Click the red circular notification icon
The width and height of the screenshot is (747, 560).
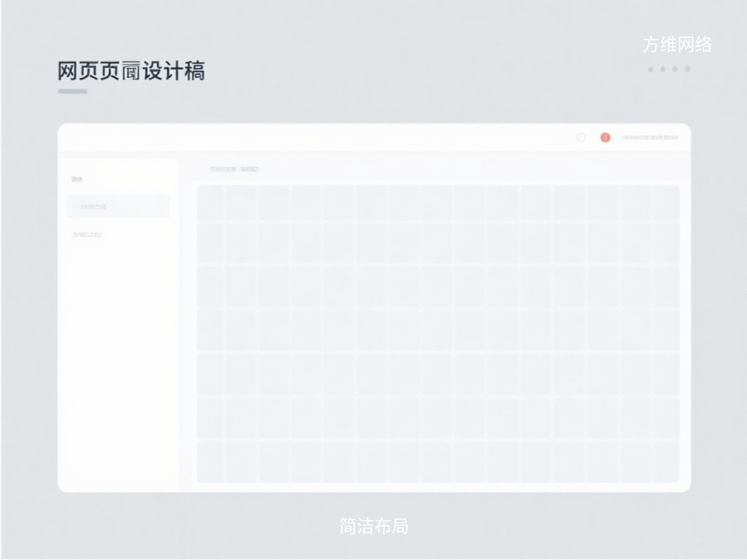click(605, 138)
